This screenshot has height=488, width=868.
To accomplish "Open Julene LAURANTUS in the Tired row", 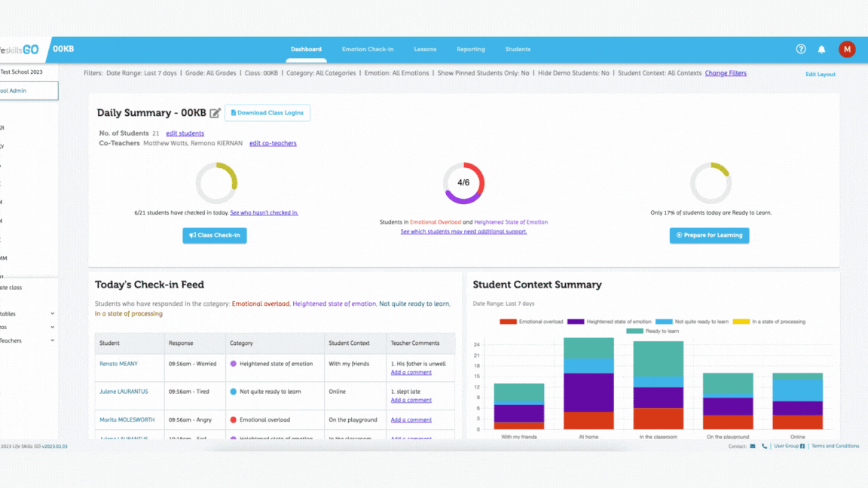I will coord(124,392).
